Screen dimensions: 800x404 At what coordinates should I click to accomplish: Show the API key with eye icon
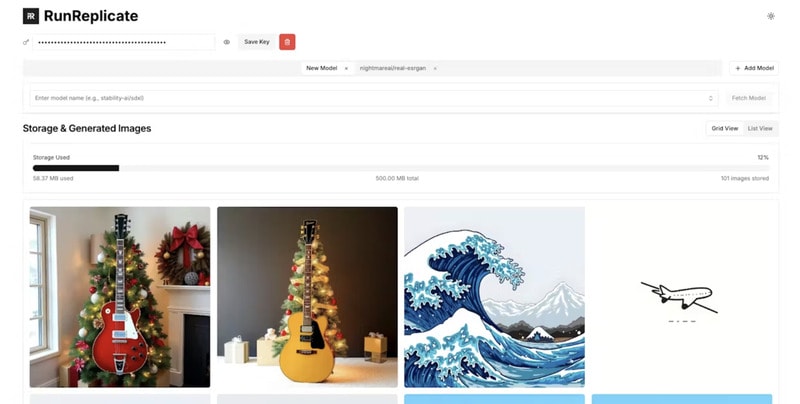point(227,42)
